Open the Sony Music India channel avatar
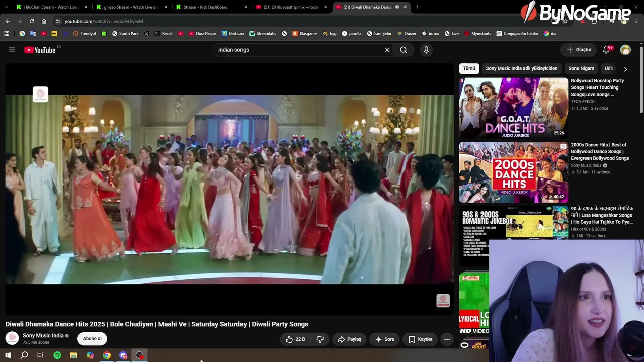 pos(12,338)
